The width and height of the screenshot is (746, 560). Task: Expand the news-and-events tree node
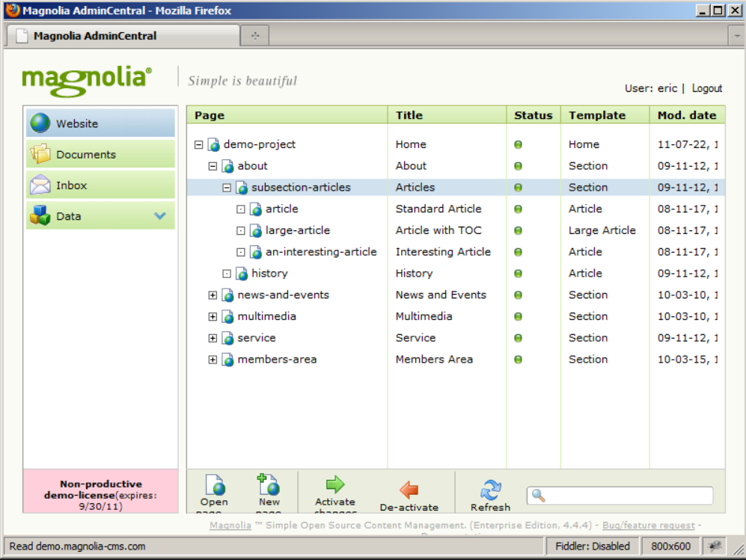click(x=213, y=295)
